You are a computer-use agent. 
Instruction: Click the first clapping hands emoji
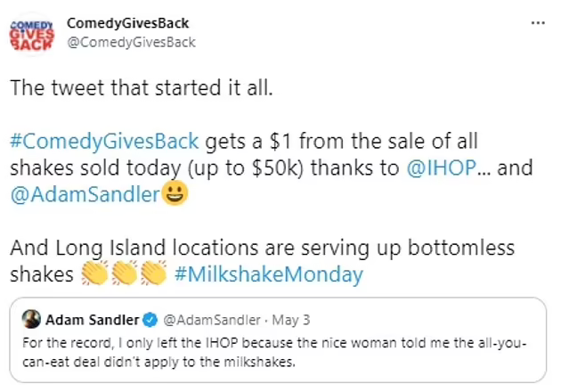(94, 273)
